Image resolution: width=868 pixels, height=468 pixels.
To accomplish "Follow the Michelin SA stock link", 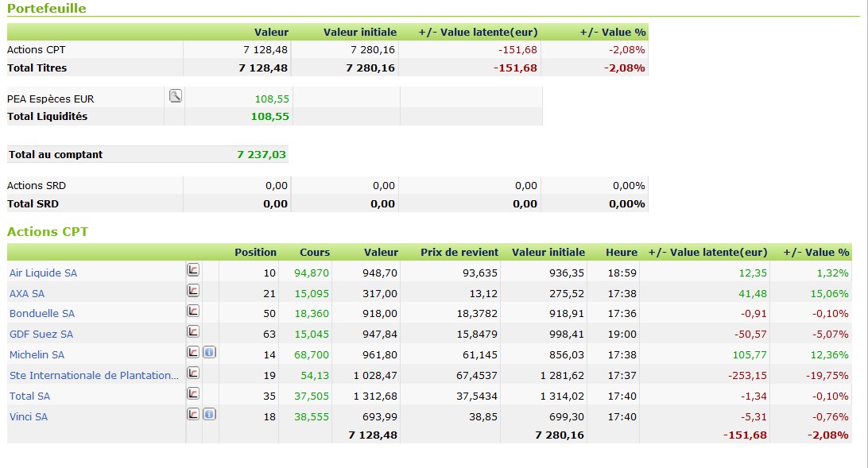I will tap(37, 355).
